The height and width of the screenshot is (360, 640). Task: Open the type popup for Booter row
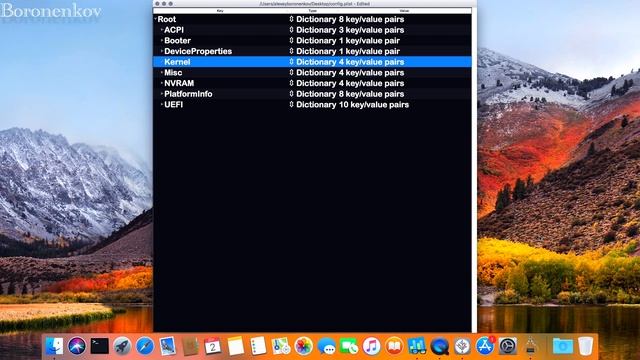[x=291, y=40]
